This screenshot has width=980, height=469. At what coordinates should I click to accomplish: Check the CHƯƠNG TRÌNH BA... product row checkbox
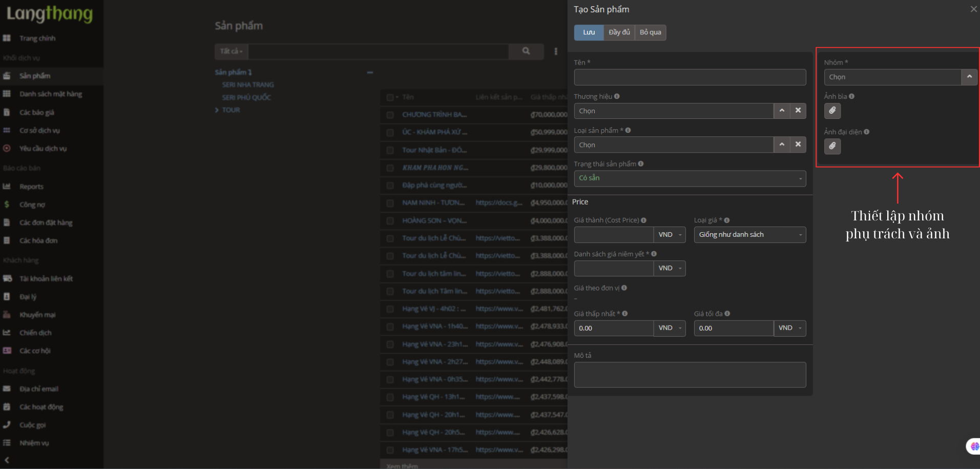pos(390,115)
